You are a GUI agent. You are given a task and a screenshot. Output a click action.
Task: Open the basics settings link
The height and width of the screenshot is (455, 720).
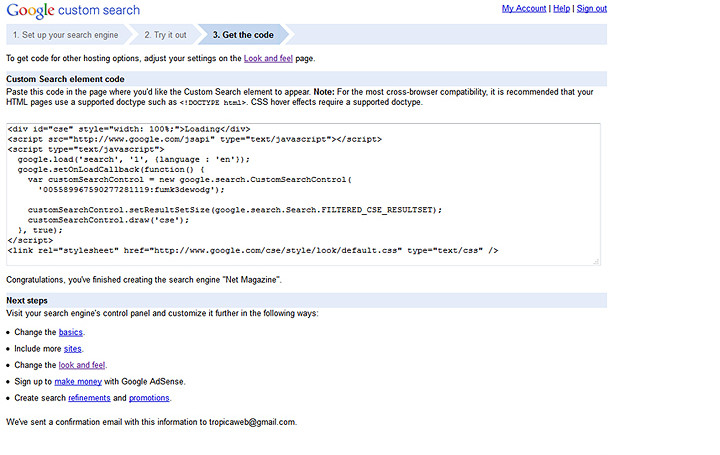pyautogui.click(x=71, y=332)
